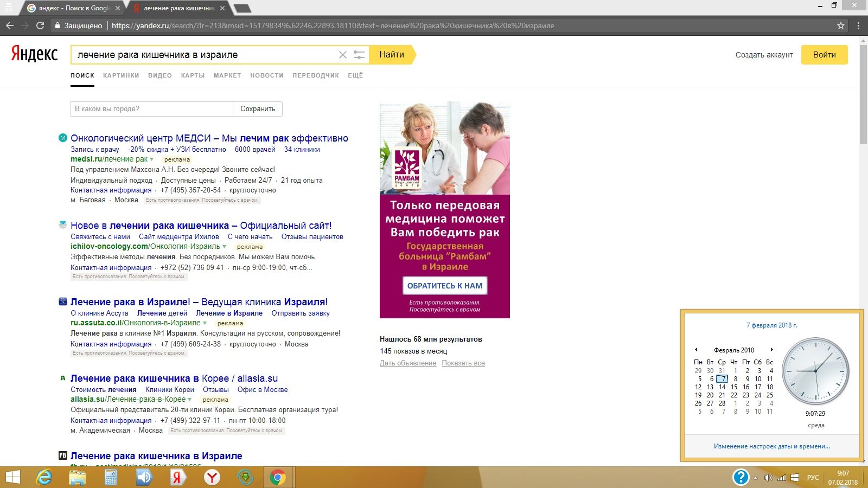Open Лечение рака кишечника в Корее result
Screen dimensions: 868x488
174,378
